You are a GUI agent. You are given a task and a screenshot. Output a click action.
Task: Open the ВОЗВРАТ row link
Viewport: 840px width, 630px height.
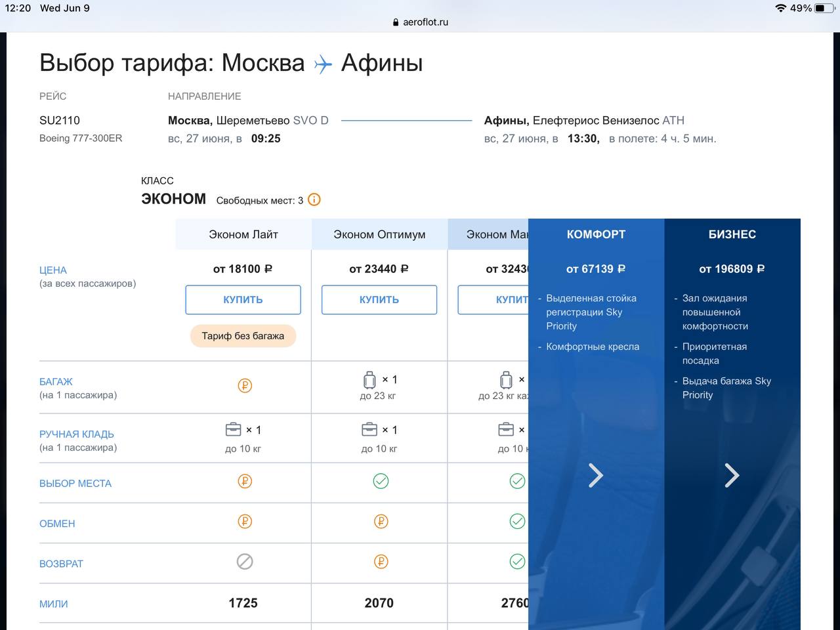coord(61,564)
